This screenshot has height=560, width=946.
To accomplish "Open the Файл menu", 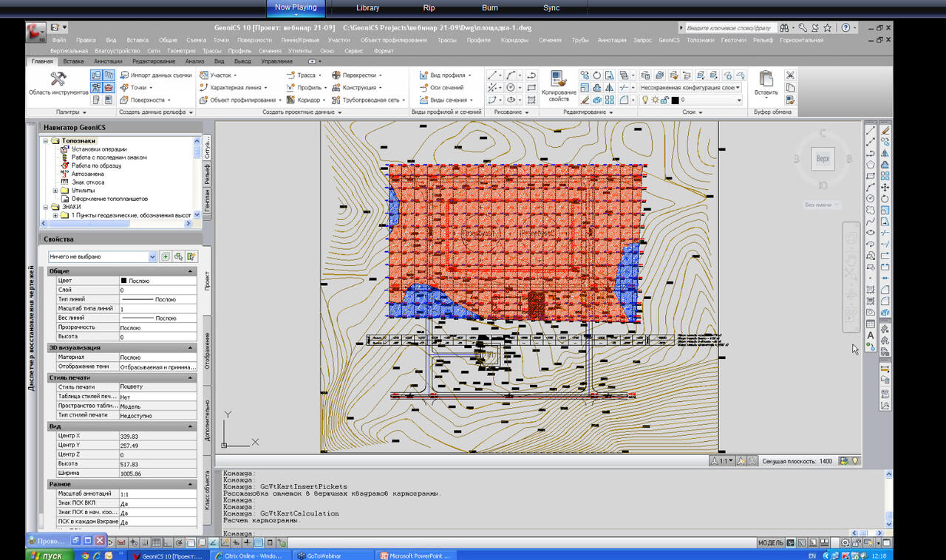I will point(59,40).
